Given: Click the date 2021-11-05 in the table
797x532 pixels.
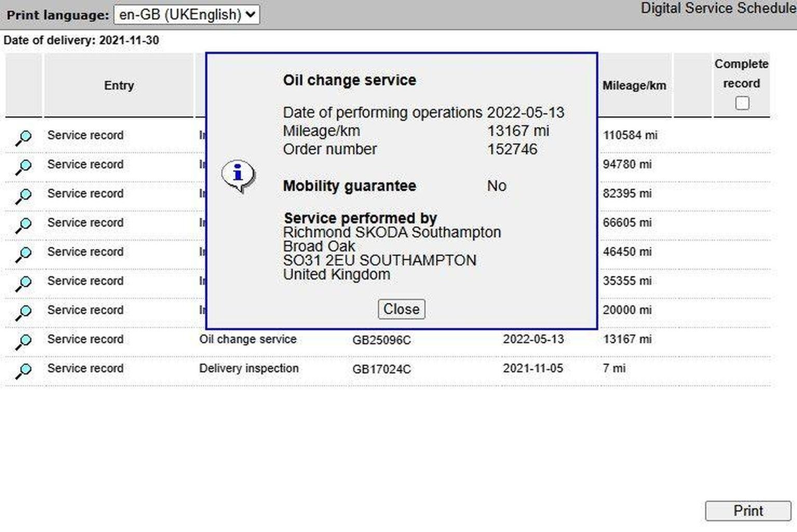Looking at the screenshot, I should [533, 368].
